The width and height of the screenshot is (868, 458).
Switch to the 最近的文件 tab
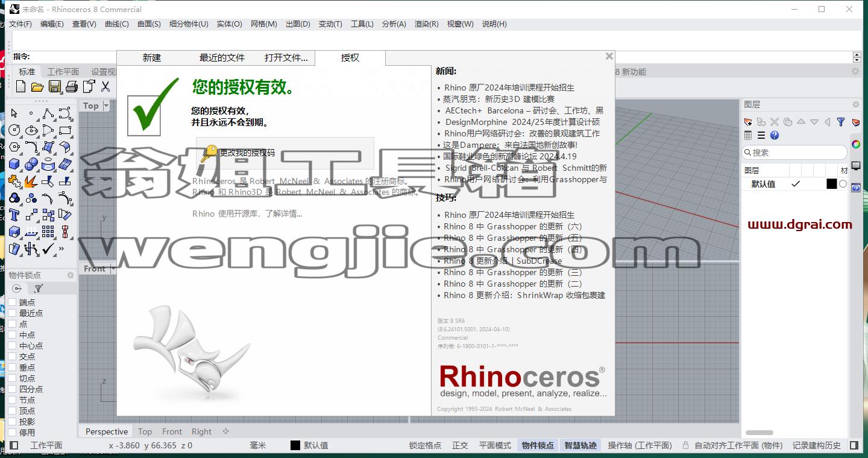coord(222,58)
